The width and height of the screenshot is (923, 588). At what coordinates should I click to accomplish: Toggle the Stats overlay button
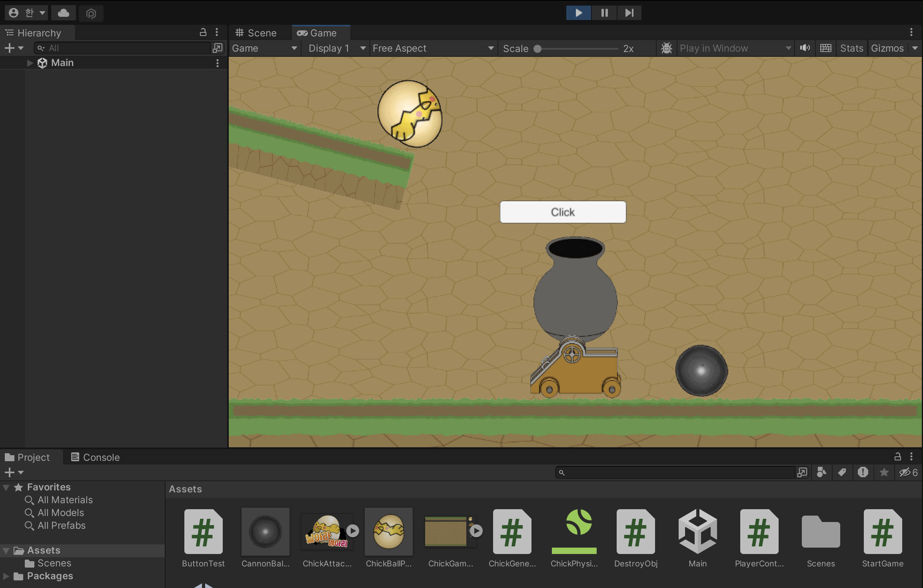851,48
